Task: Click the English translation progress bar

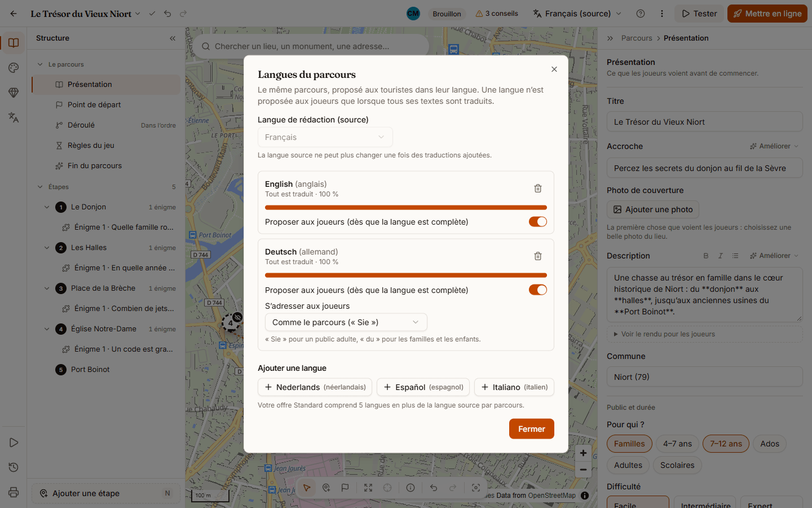Action: pyautogui.click(x=406, y=207)
